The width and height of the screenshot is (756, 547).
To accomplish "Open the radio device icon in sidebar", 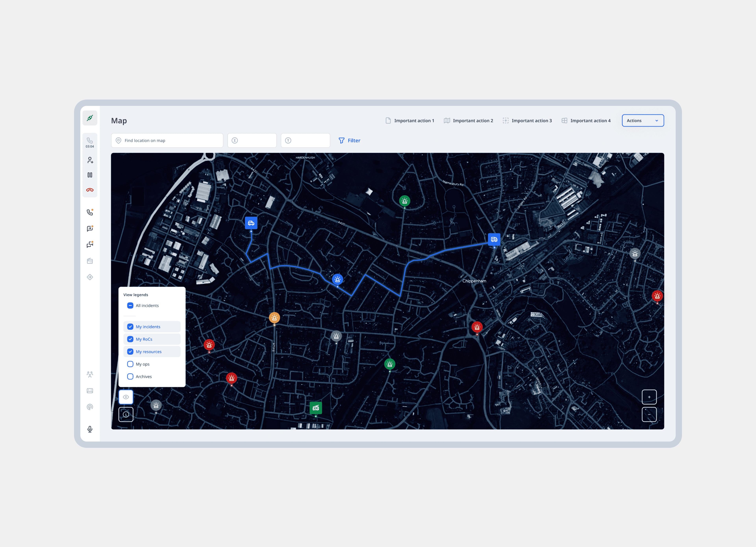I will (90, 261).
